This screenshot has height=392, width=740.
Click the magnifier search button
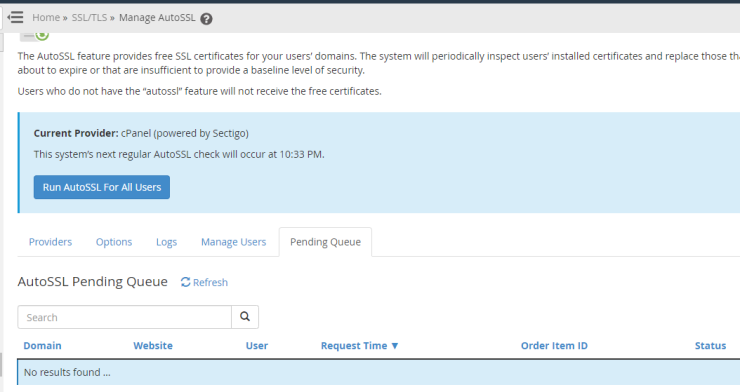point(245,317)
